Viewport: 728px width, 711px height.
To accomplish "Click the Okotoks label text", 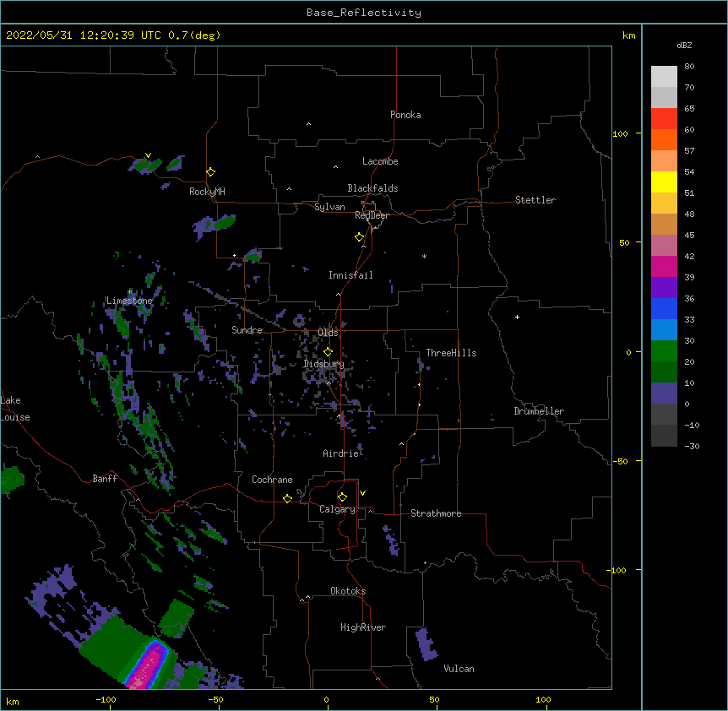I will coord(348,591).
